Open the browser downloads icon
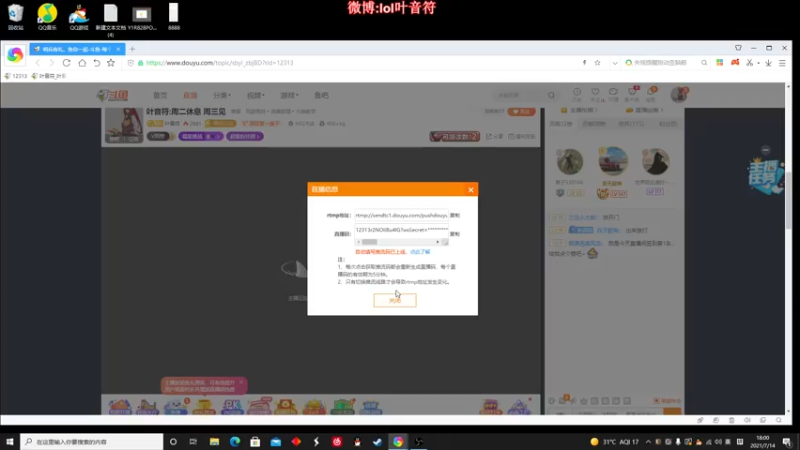 [768, 63]
